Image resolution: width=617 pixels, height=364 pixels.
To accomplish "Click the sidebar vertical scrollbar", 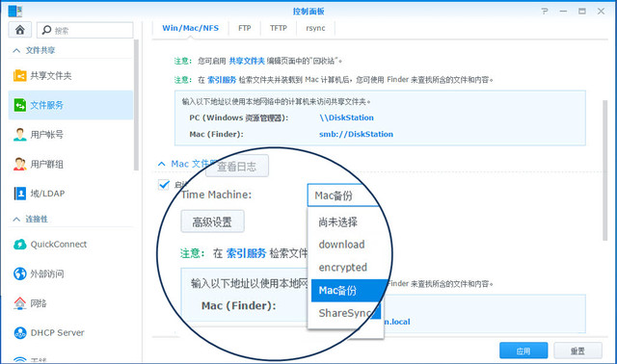I will tap(136, 105).
